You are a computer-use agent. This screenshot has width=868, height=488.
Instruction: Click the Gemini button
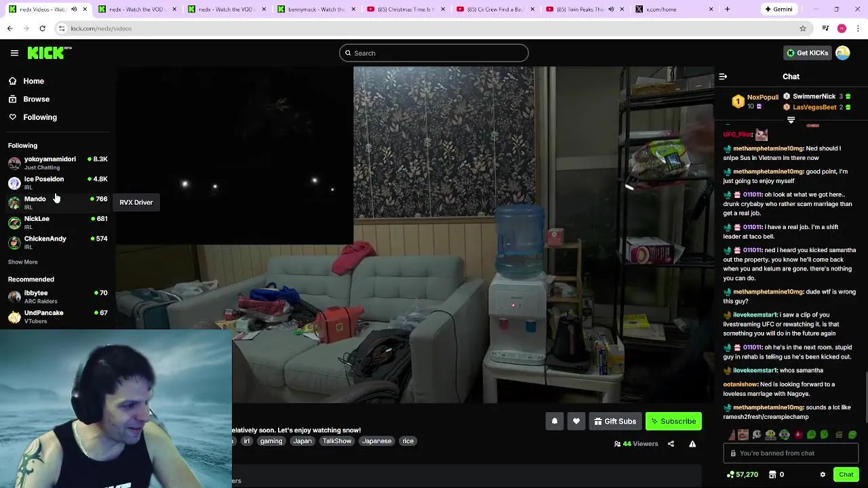778,9
